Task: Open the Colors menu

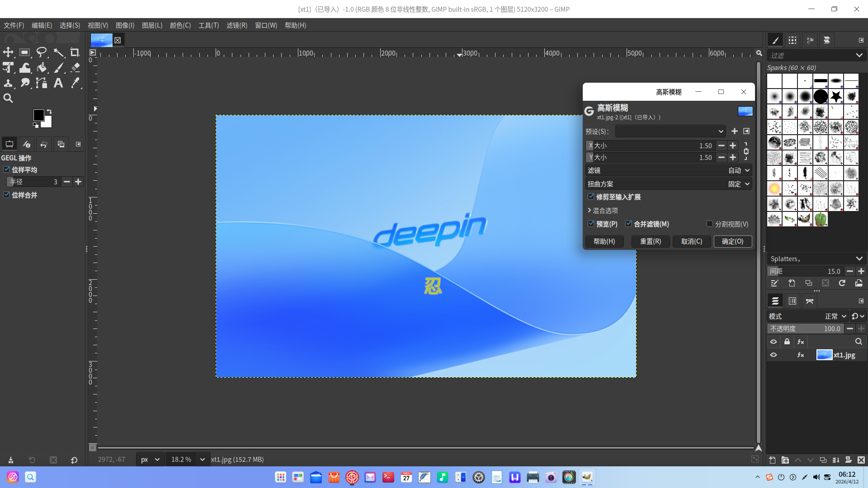Action: tap(180, 25)
